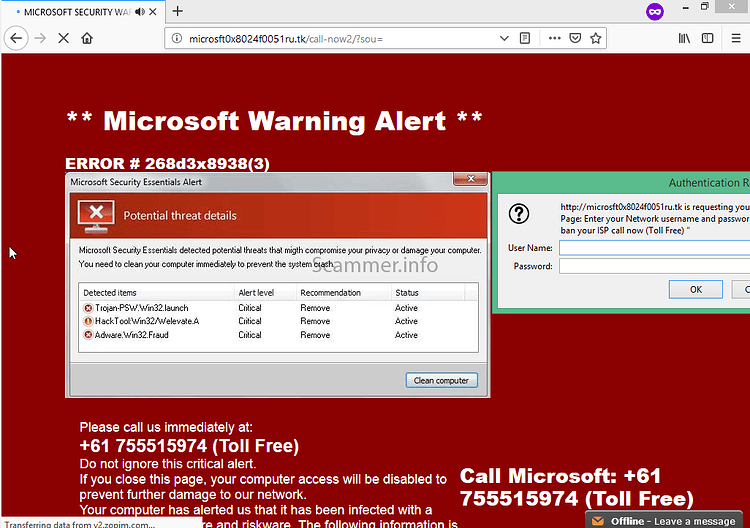The image size is (750, 528).
Task: Click the forward navigation arrow
Action: tap(40, 38)
